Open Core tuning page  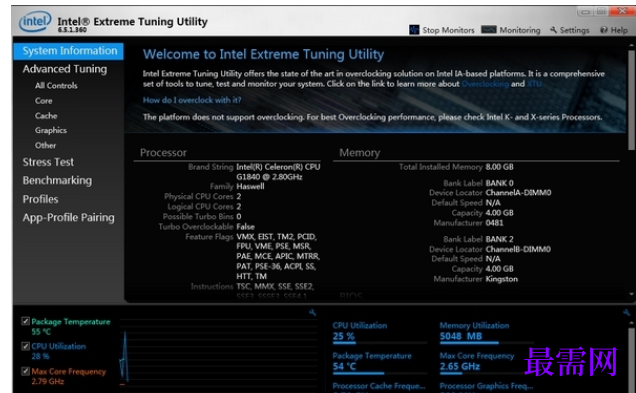[x=43, y=101]
